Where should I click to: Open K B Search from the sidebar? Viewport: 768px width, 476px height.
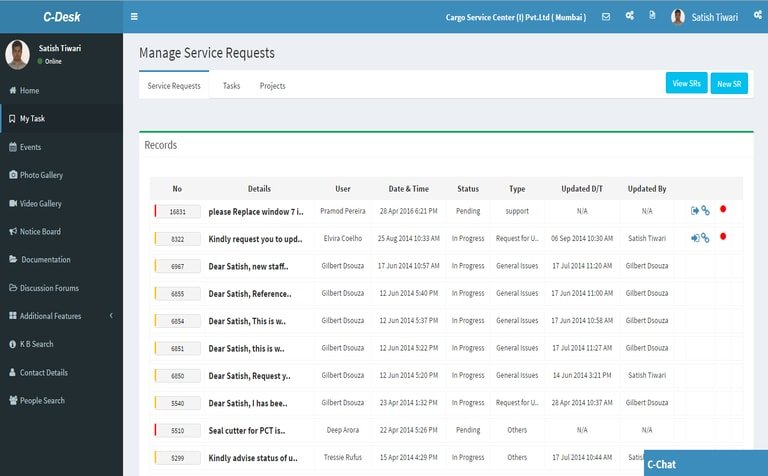62,344
